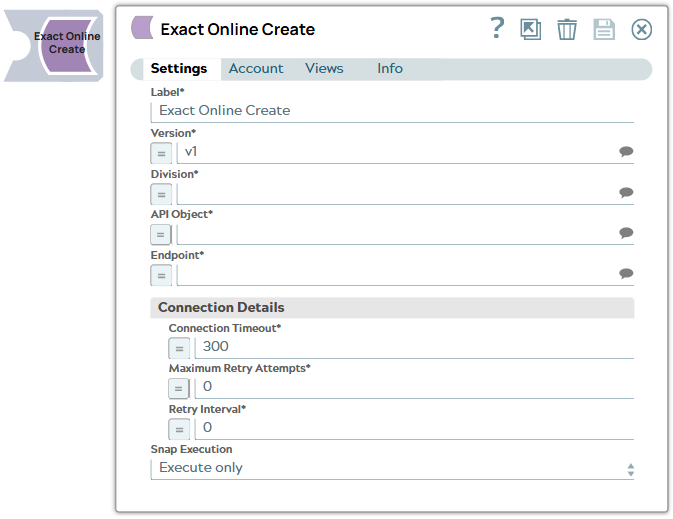Click the purple snap icon beside dialog title
673x519 pixels.
(142, 28)
